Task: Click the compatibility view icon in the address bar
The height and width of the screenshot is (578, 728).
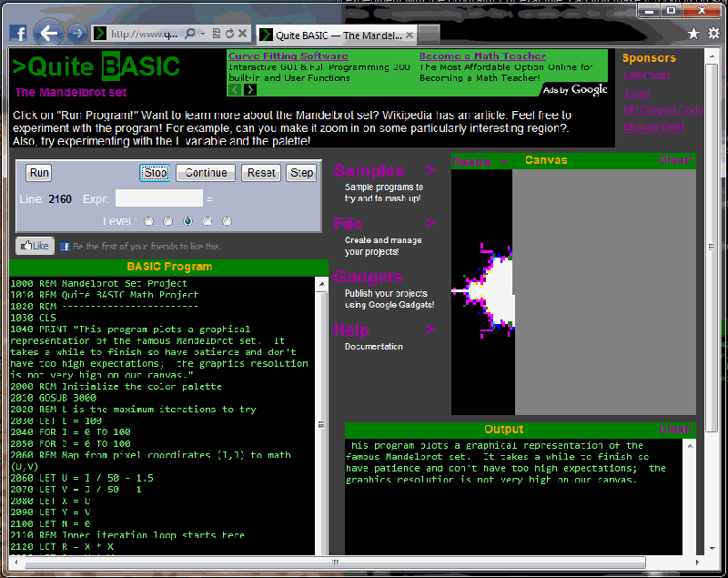Action: coord(217,34)
